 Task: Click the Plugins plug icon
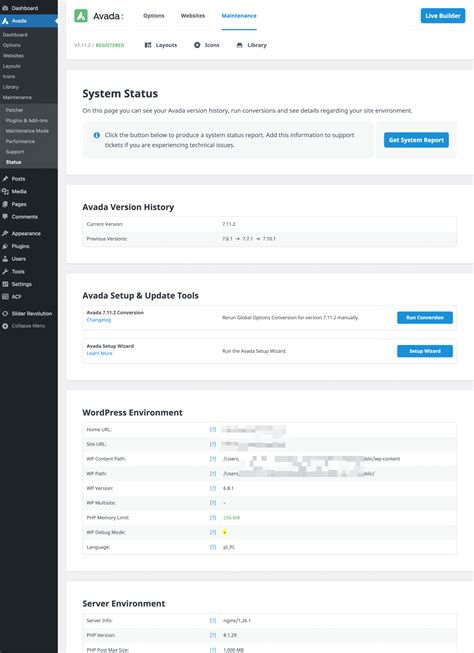tap(5, 246)
